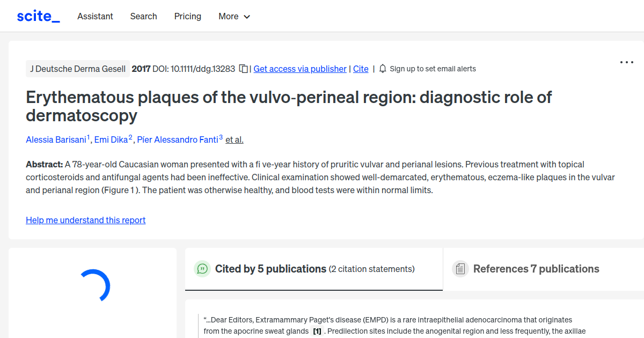Click the References document icon
This screenshot has width=644, height=338.
click(460, 268)
